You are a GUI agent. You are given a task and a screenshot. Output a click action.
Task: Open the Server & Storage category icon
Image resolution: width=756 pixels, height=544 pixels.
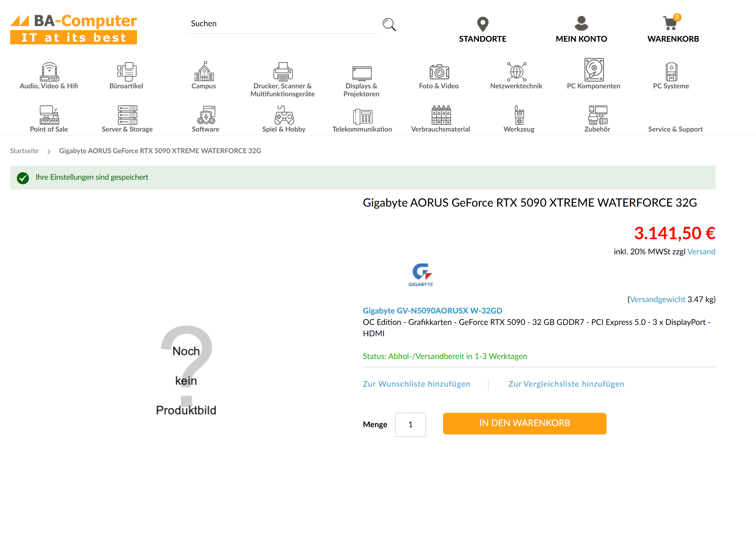(x=127, y=115)
